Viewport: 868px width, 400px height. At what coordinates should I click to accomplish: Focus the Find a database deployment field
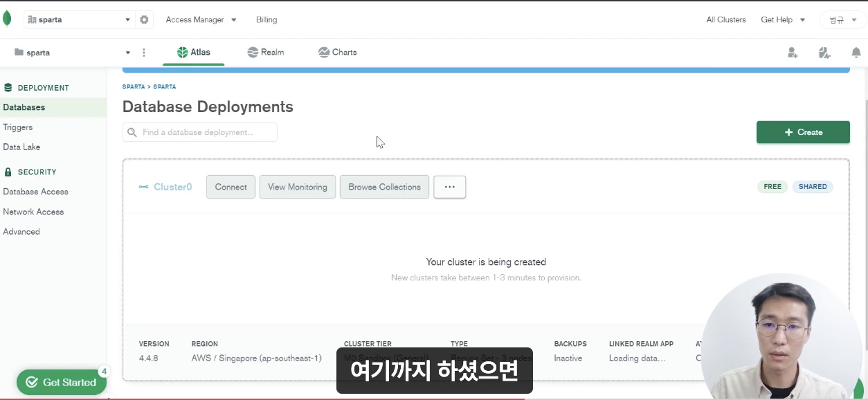200,132
